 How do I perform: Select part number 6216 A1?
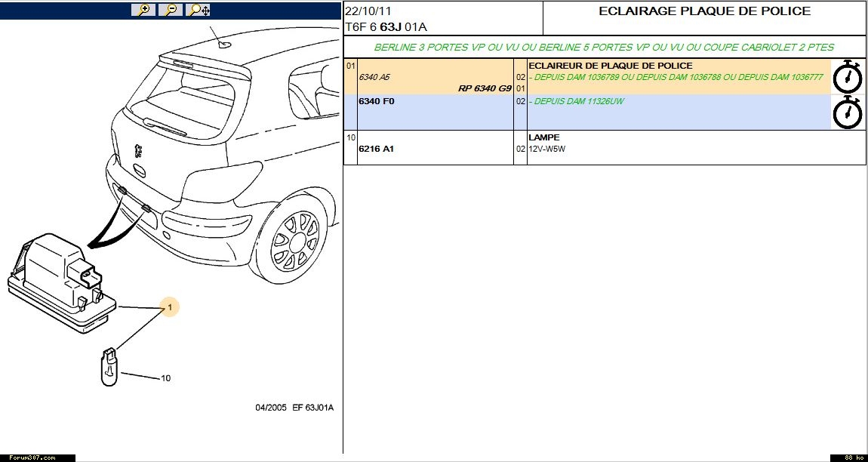tap(377, 149)
